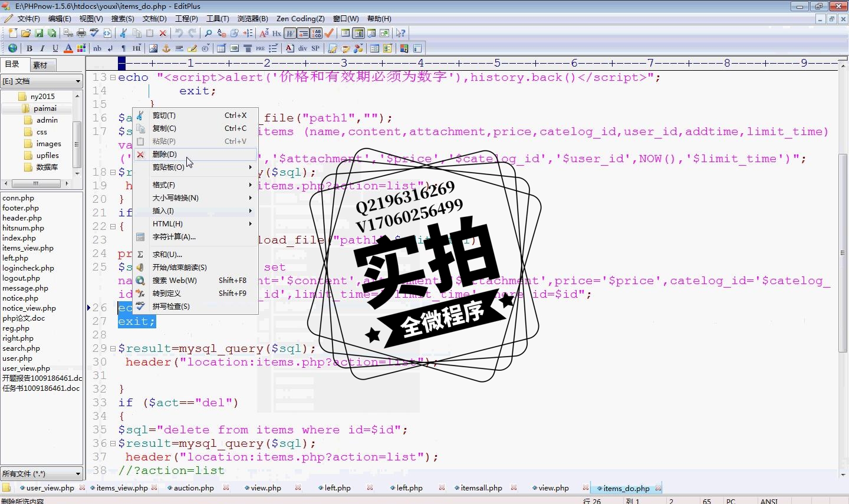Click the New document toolbar icon

[13, 33]
